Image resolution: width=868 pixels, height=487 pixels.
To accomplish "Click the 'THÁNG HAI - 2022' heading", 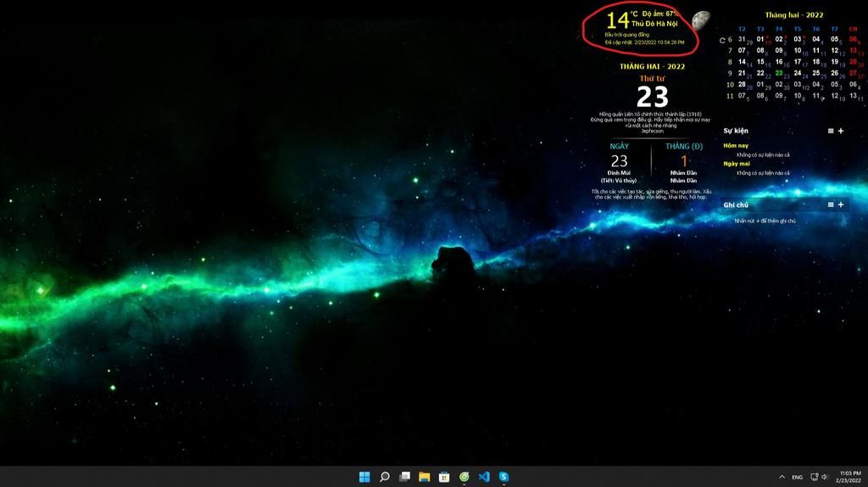I will click(x=652, y=66).
